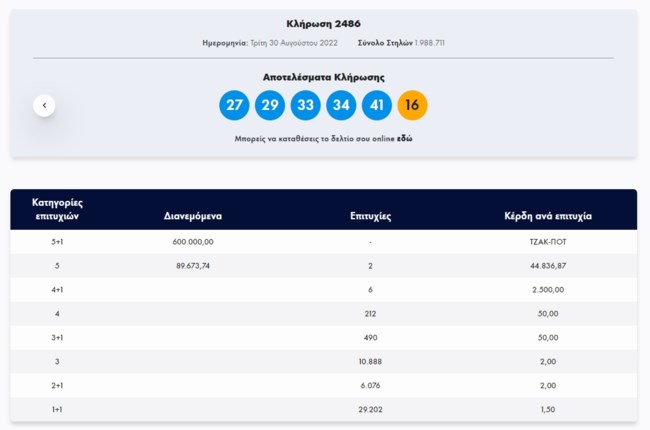Click the 'Κατηγορίες επιτυχιών' column header
This screenshot has width=650, height=430.
click(x=56, y=209)
